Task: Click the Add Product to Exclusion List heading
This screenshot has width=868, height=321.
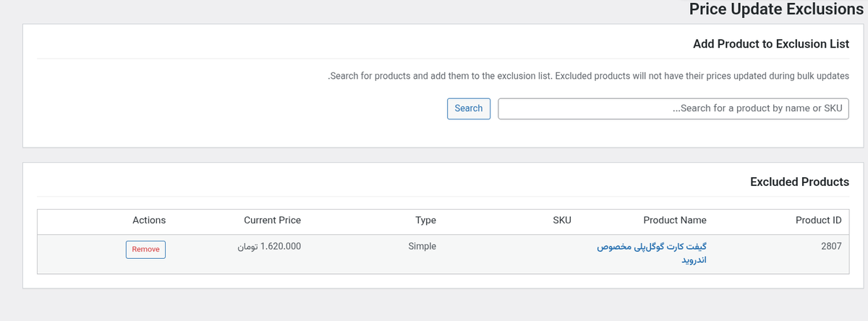Action: coord(770,44)
